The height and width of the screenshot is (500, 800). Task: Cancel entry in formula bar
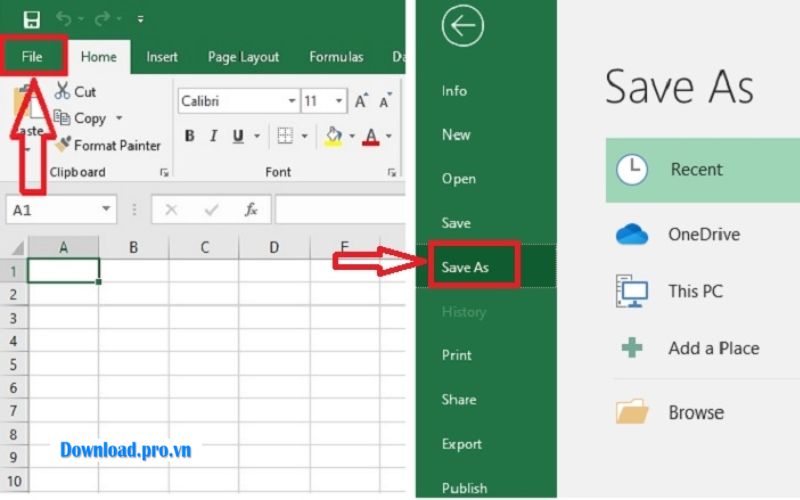tap(171, 210)
